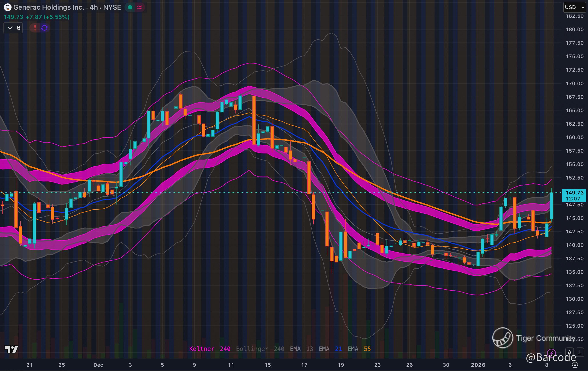
Task: Click the Generac company logo icon
Action: pyautogui.click(x=7, y=7)
